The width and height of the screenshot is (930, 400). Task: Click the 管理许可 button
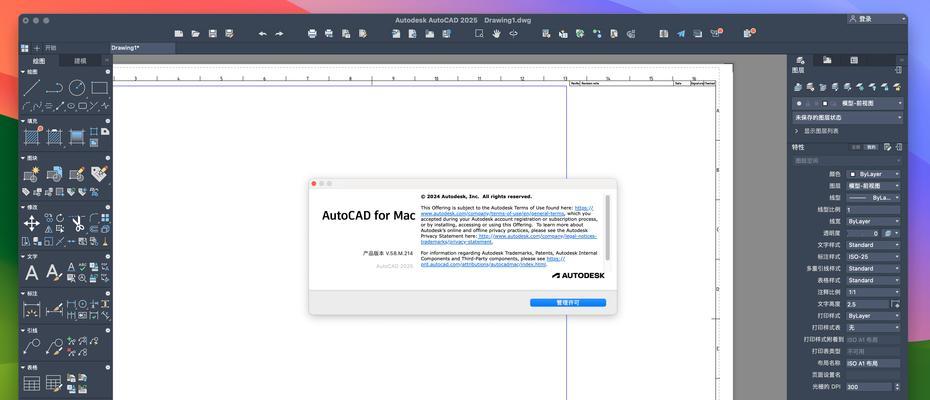[568, 303]
